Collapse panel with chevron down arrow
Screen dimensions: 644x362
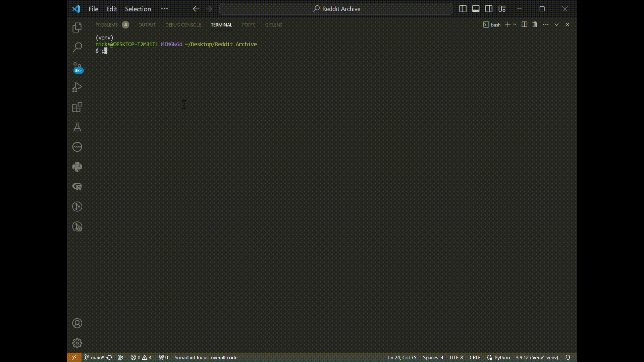click(556, 24)
